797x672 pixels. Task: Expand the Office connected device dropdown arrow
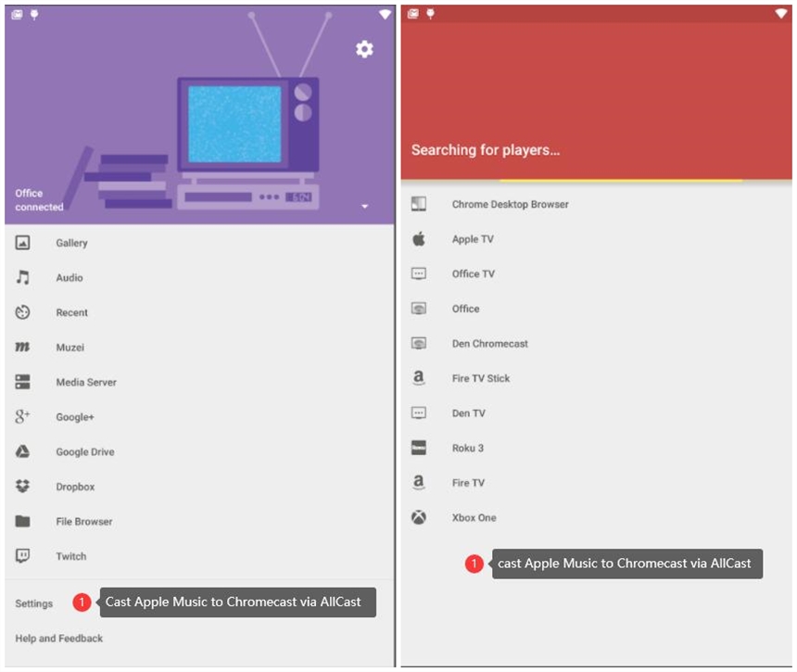(x=364, y=207)
